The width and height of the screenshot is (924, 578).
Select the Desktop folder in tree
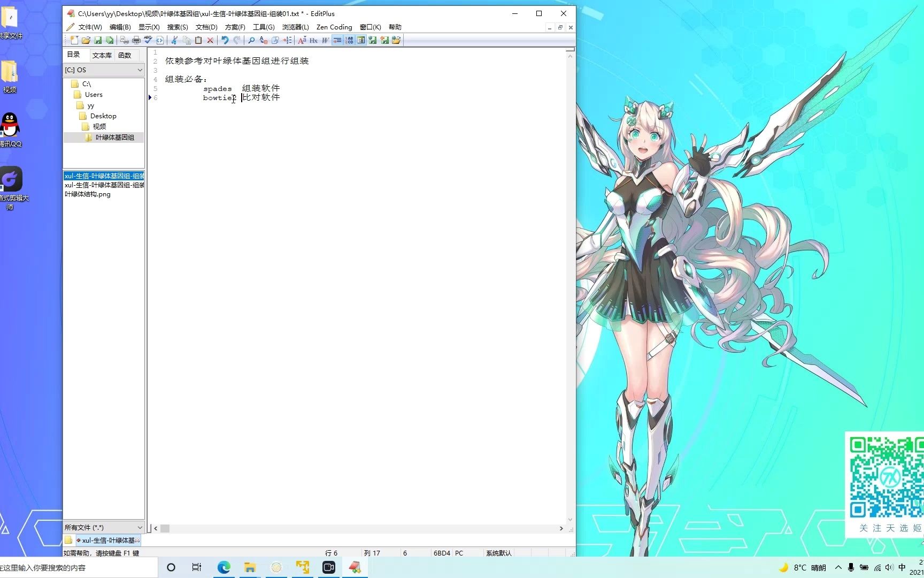tap(98, 116)
